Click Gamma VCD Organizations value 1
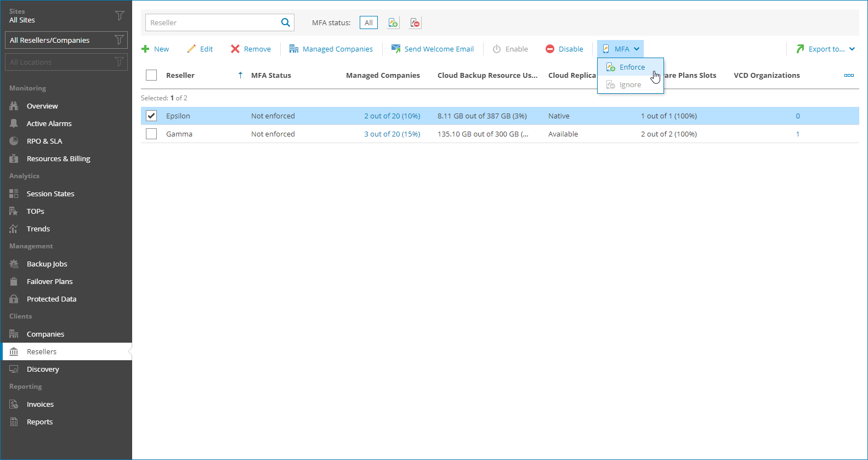The width and height of the screenshot is (868, 460). tap(798, 134)
